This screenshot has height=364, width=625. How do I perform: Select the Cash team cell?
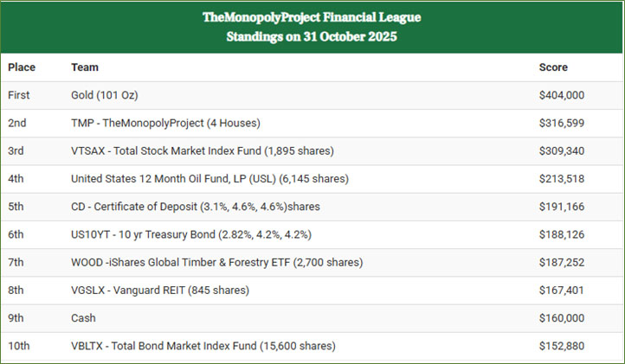[84, 319]
